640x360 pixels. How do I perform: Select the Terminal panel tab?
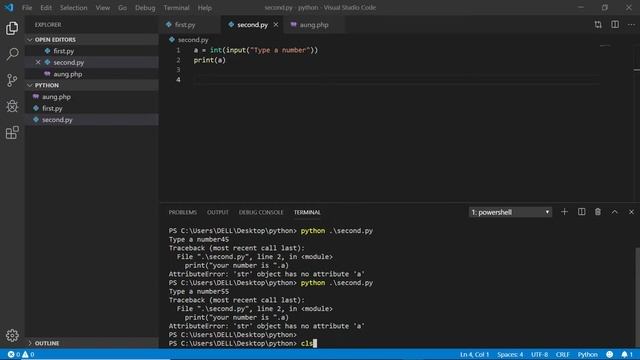coord(307,212)
